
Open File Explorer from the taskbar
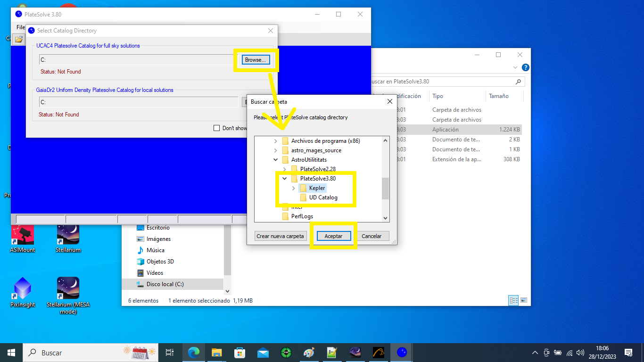(216, 352)
